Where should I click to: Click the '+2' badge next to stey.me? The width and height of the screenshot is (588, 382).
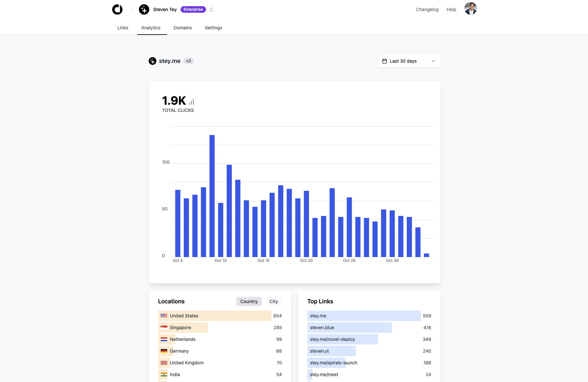[189, 61]
